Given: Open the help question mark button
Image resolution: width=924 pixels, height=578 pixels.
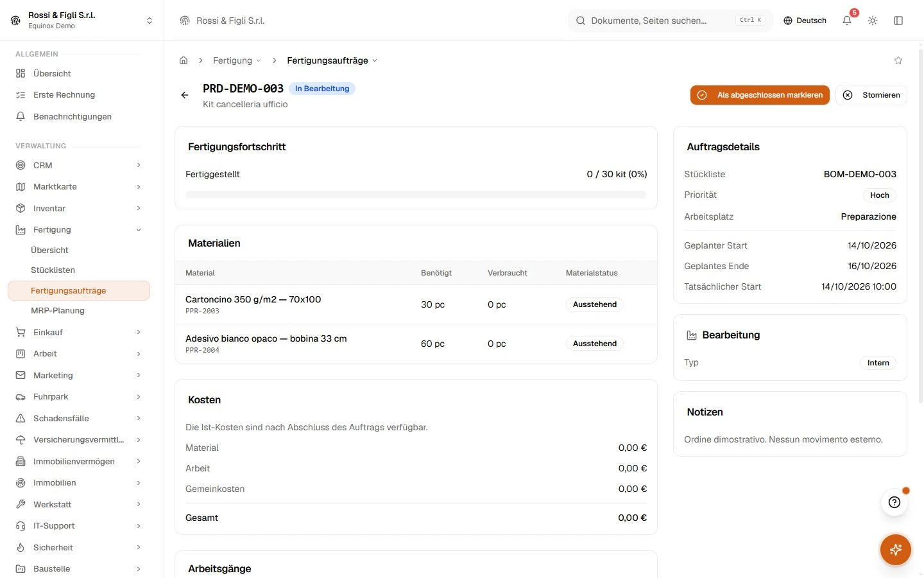Looking at the screenshot, I should click(894, 502).
